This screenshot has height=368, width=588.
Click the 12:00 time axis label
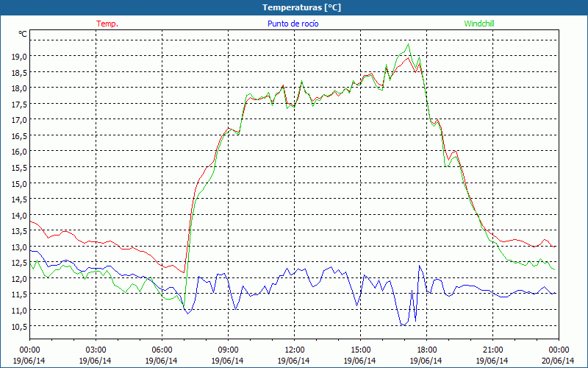[294, 350]
